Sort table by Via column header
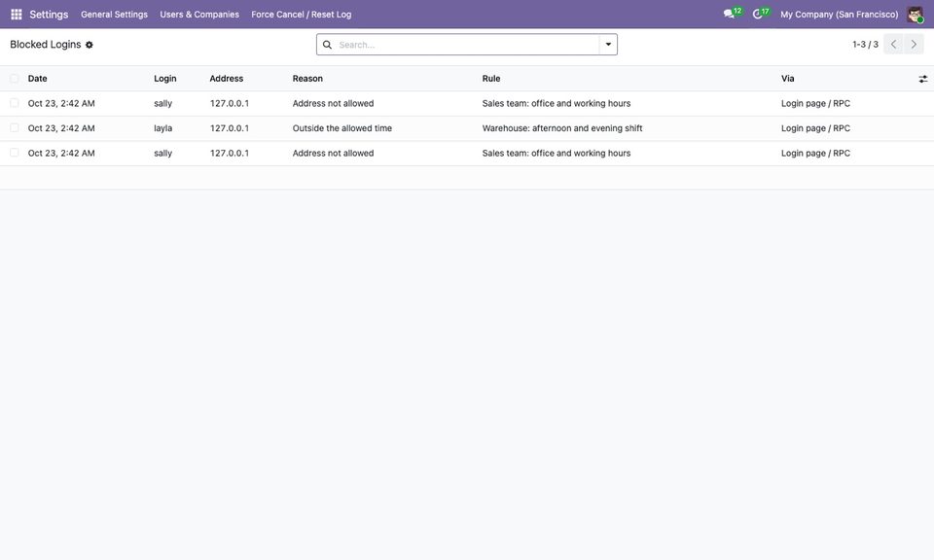Image resolution: width=934 pixels, height=560 pixels. [787, 79]
